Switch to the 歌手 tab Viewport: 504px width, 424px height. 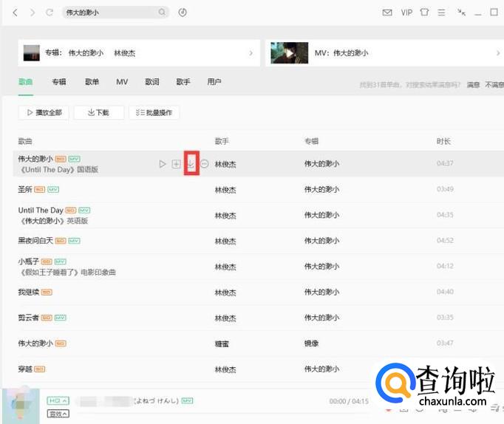(x=183, y=82)
